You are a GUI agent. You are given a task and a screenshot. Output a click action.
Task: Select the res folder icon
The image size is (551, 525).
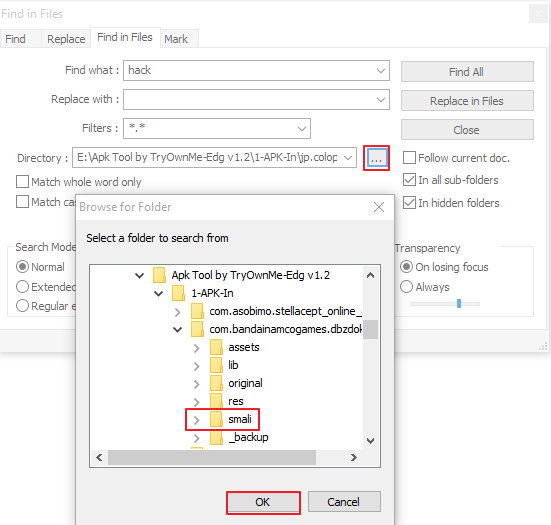point(216,401)
